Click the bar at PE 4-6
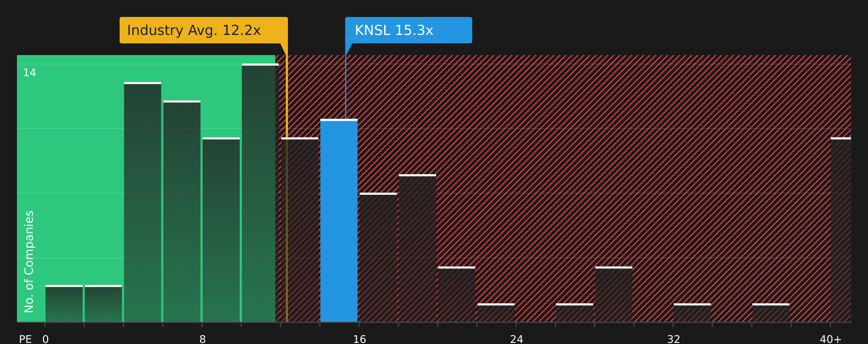This screenshot has width=868, height=344. (142, 202)
